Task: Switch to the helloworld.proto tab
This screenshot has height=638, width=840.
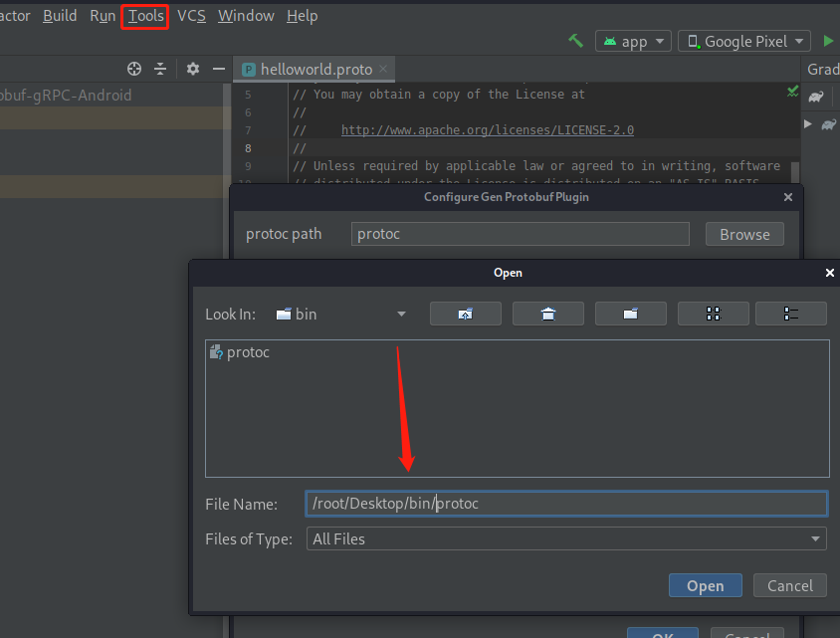Action: pos(315,69)
